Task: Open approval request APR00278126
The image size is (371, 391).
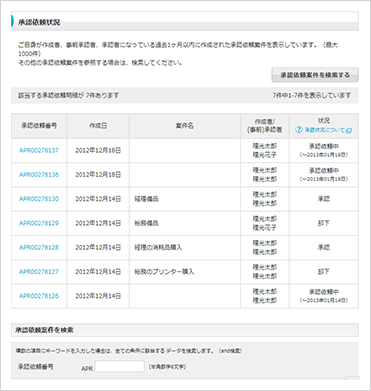Action: 39,296
